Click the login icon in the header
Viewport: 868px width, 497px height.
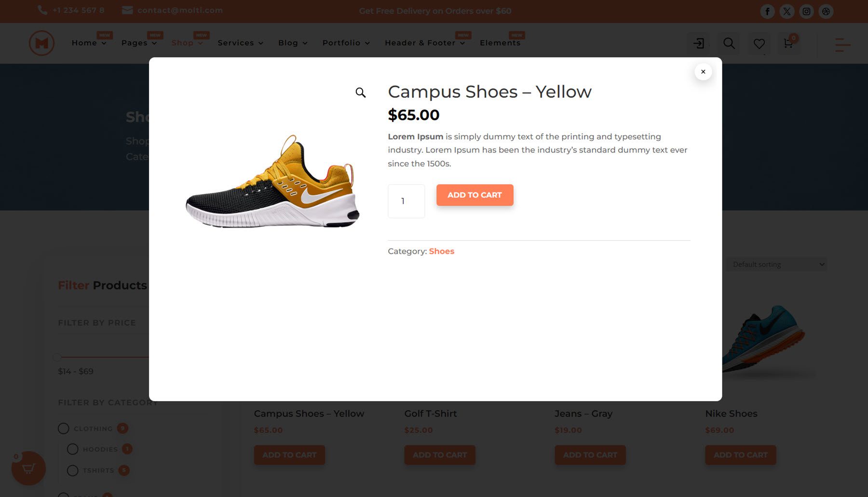click(698, 43)
